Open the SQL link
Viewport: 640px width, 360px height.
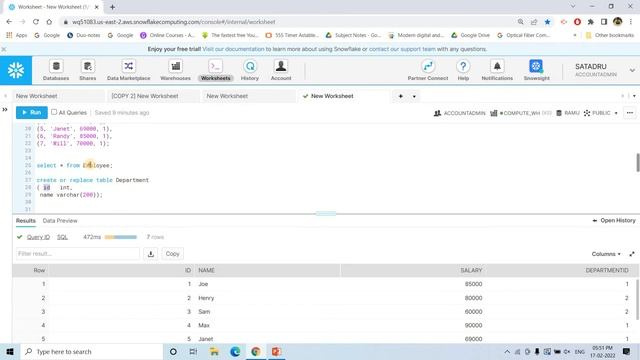click(62, 237)
